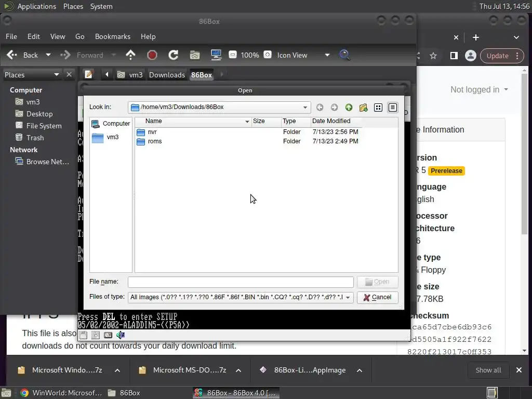The height and width of the screenshot is (399, 532).
Task: Select Downloads in the path bar
Action: (167, 75)
